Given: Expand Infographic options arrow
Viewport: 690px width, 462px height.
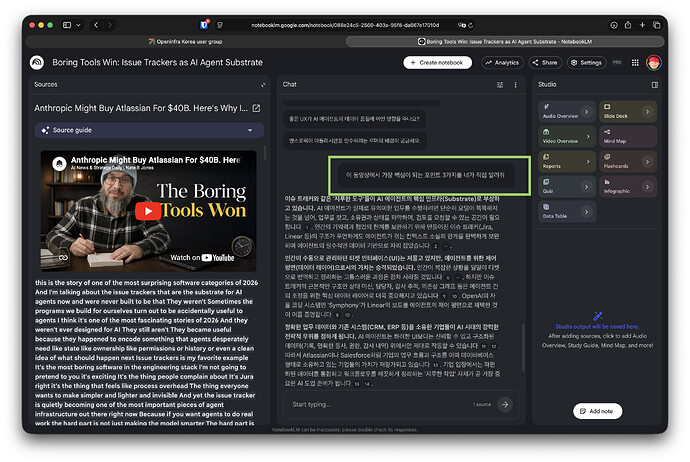Looking at the screenshot, I should [x=647, y=187].
